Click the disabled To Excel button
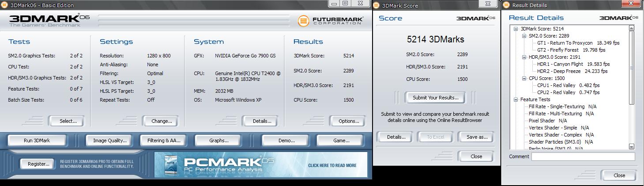 click(435, 137)
